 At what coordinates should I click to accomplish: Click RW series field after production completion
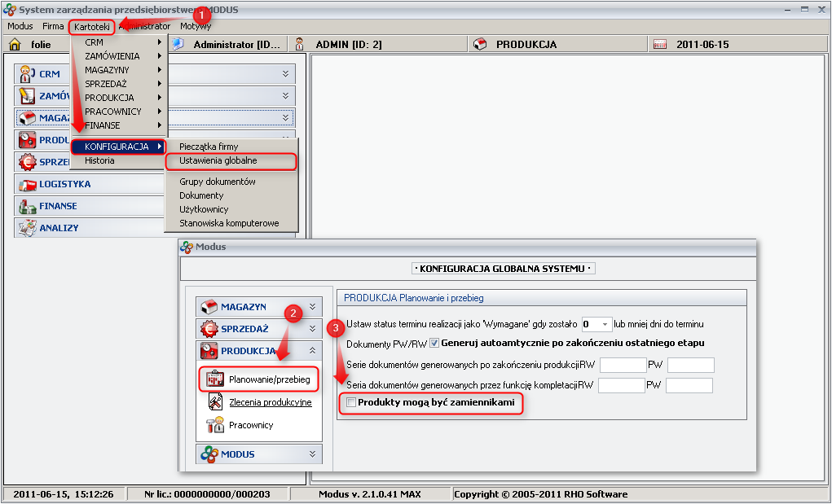623,365
